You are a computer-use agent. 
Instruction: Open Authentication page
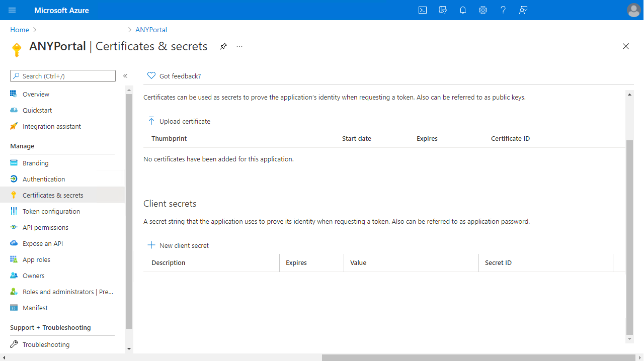(44, 179)
